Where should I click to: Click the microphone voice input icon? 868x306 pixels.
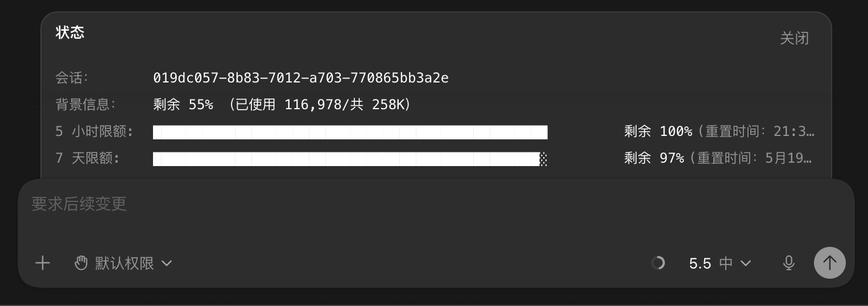788,263
